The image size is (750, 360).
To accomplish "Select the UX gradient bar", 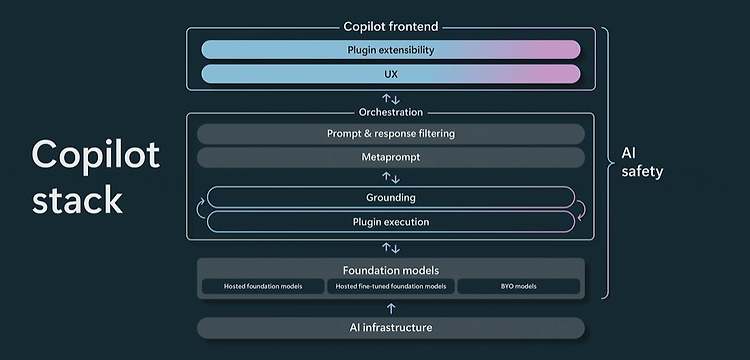I will [390, 74].
